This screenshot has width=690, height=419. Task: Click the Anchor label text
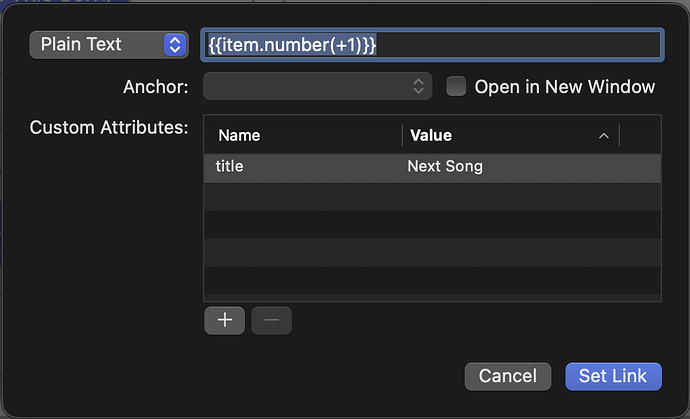155,87
